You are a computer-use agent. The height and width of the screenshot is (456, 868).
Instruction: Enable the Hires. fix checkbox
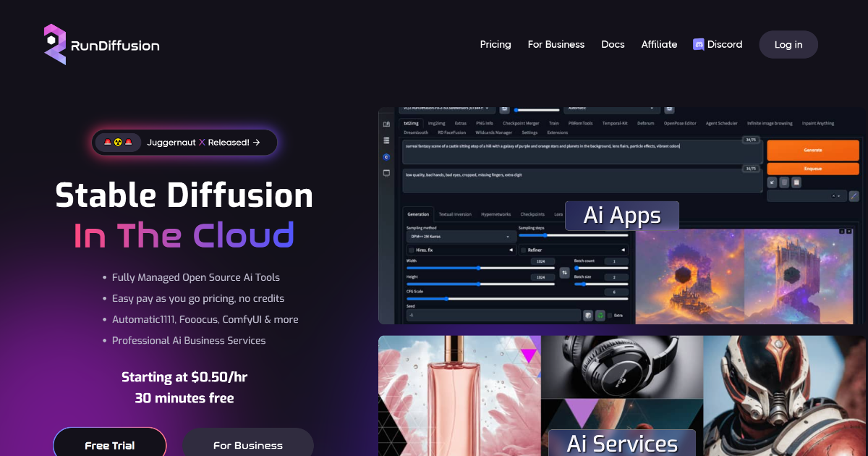click(411, 250)
